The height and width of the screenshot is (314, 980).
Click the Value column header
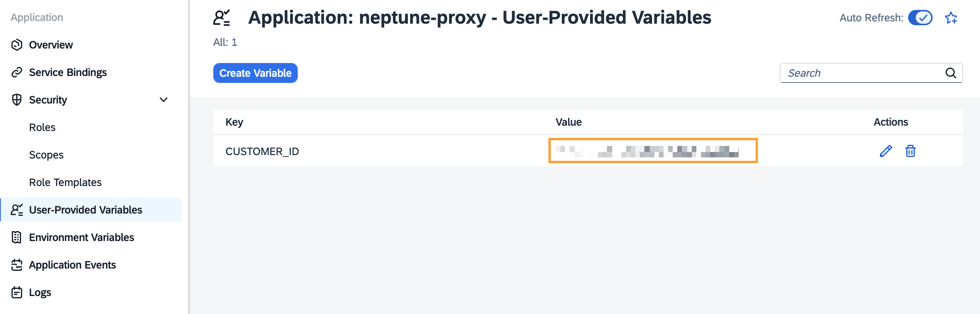point(568,122)
